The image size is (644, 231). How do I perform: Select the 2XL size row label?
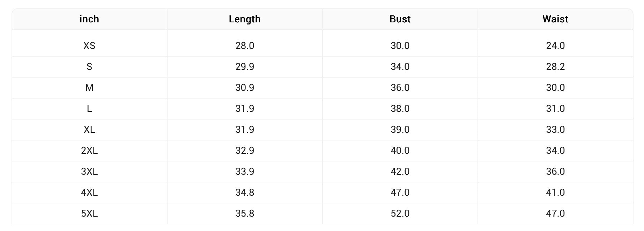tap(89, 151)
